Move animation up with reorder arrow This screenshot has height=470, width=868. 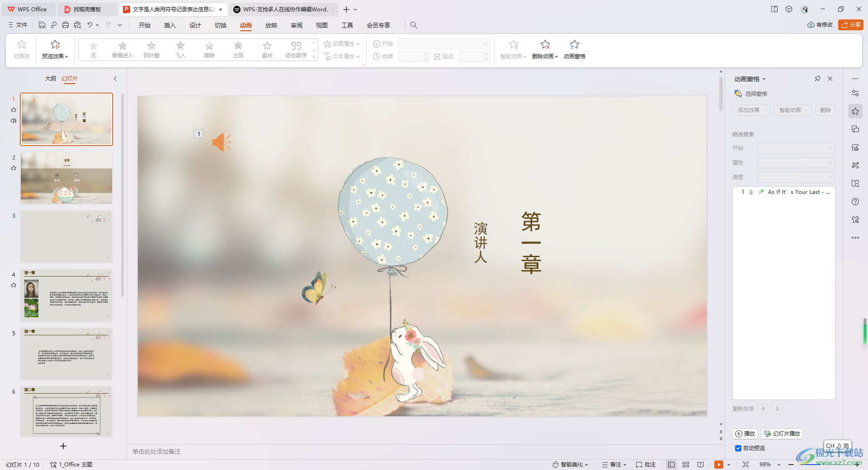coord(763,409)
